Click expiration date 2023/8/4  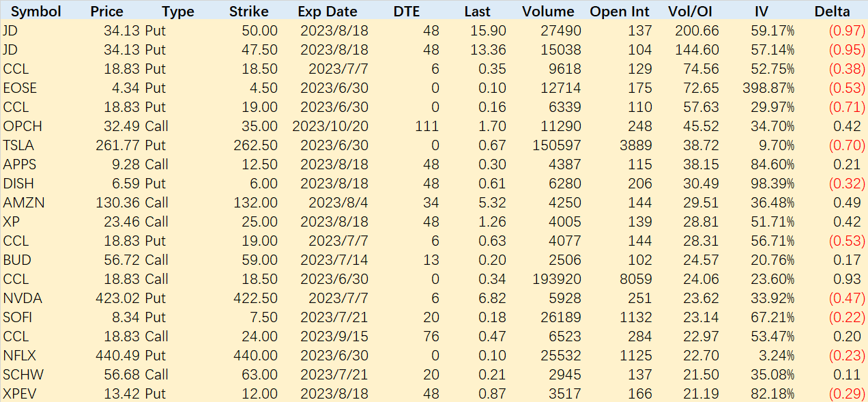point(338,203)
